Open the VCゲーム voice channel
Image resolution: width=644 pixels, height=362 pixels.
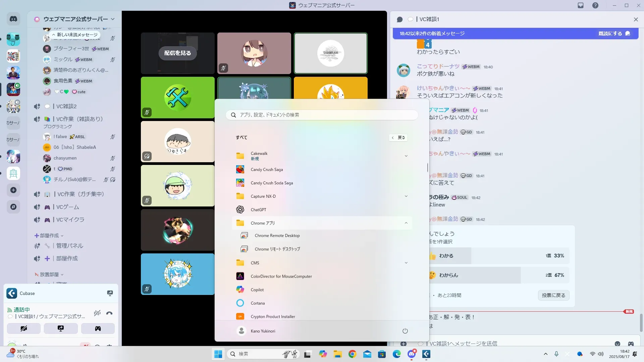point(68,207)
